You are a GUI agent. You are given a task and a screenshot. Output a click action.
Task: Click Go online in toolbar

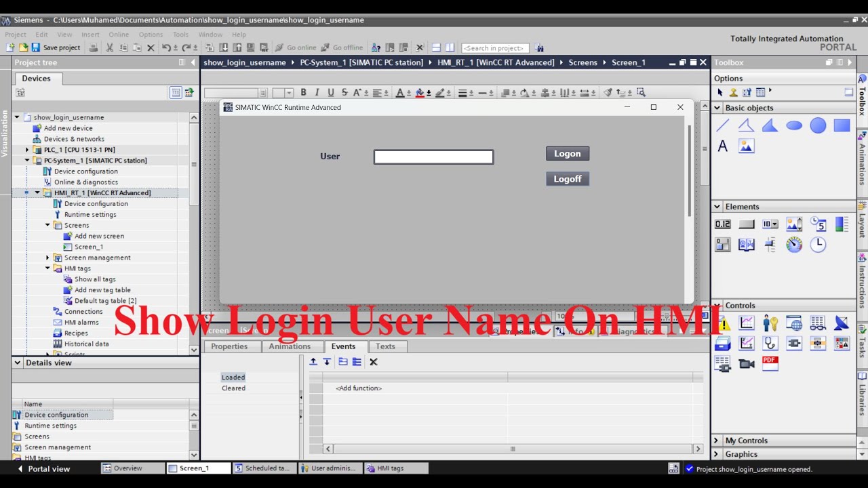[x=296, y=47]
